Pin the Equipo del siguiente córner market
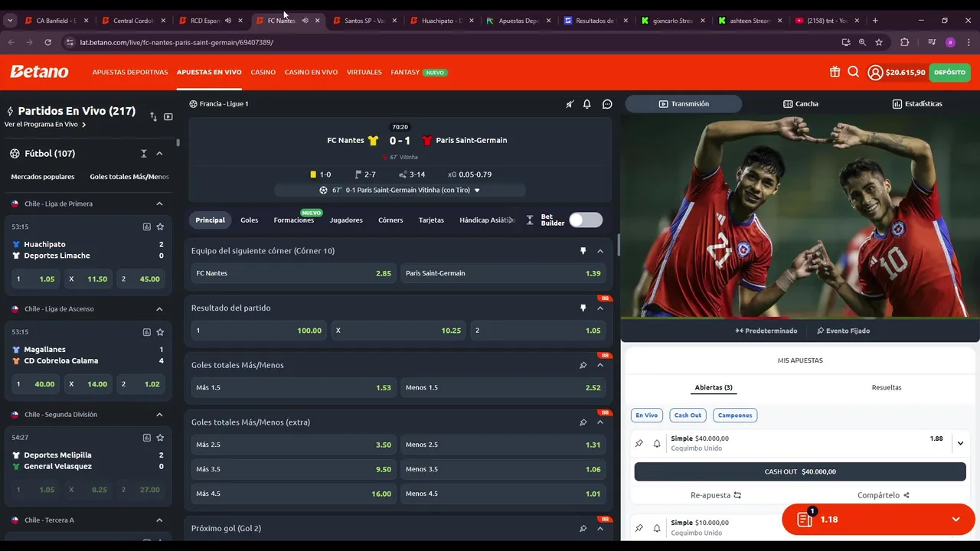980x551 pixels. coord(583,251)
